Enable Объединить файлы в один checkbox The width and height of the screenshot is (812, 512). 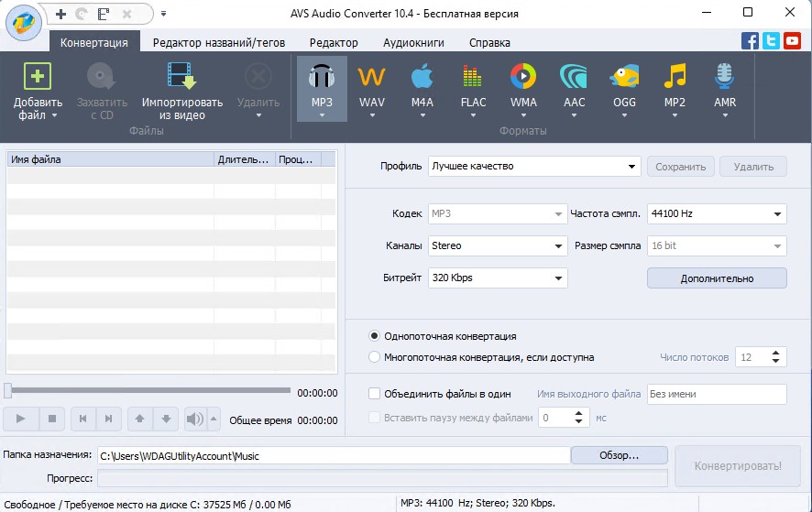point(374,394)
